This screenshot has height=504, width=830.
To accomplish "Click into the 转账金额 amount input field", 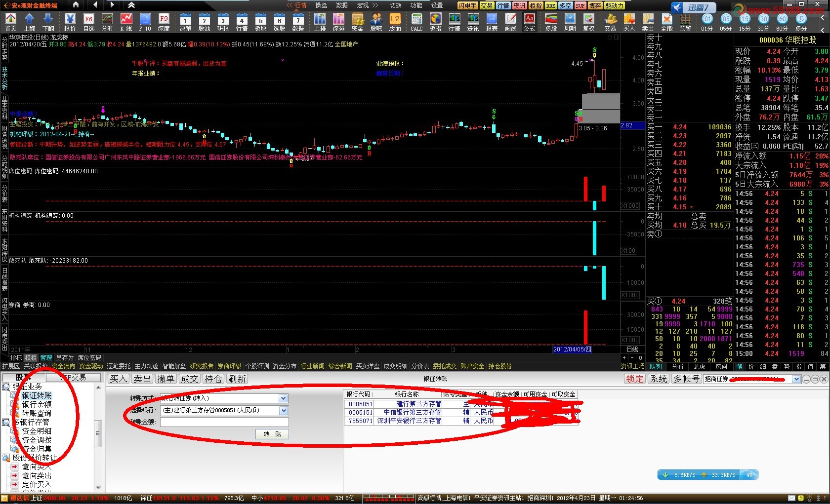I will tap(224, 422).
